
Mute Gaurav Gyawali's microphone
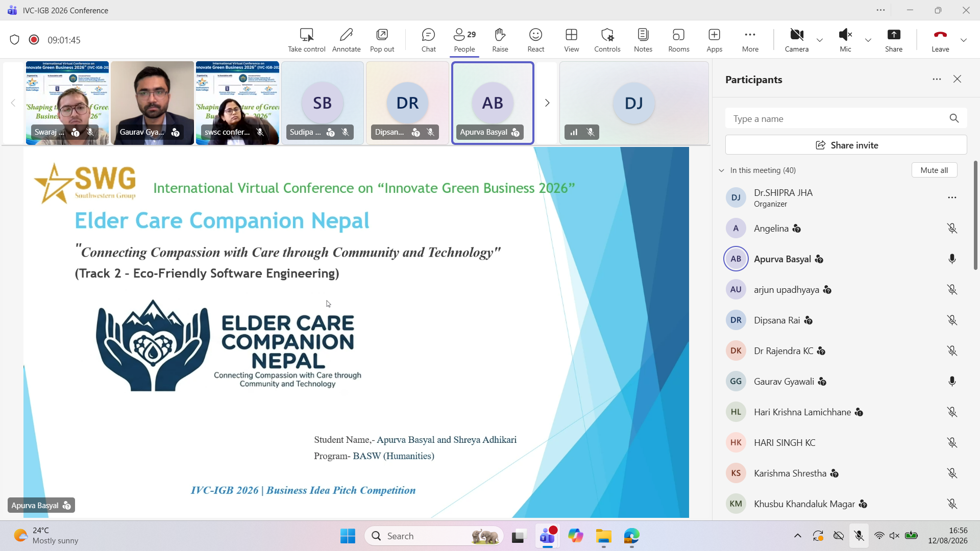coord(952,382)
